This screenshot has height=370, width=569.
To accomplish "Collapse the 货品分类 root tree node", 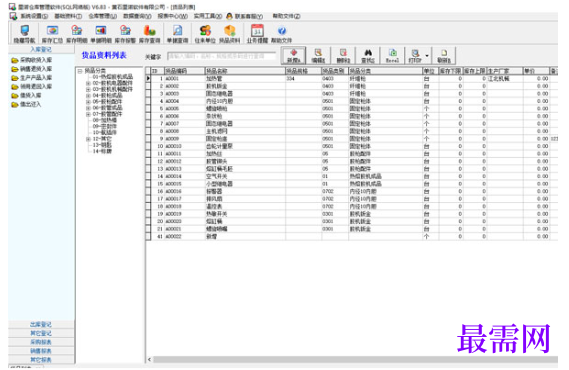I will click(80, 71).
